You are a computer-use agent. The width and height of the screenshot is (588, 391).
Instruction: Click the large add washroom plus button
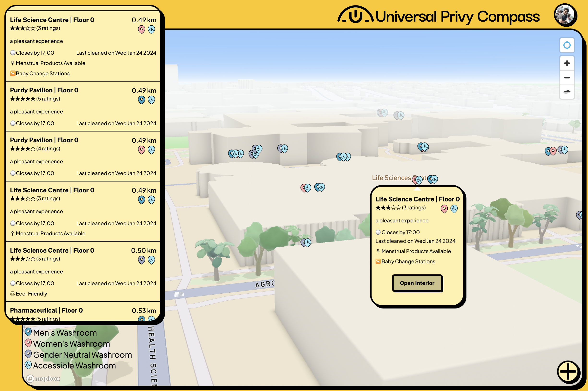pos(568,372)
